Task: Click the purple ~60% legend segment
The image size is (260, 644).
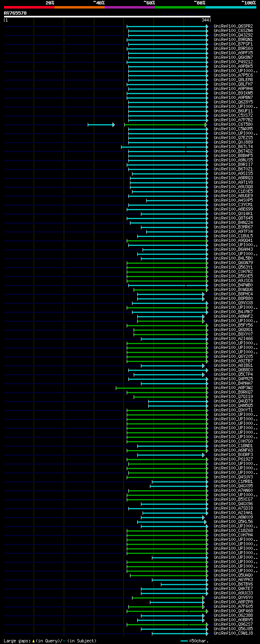Action: [130, 7]
